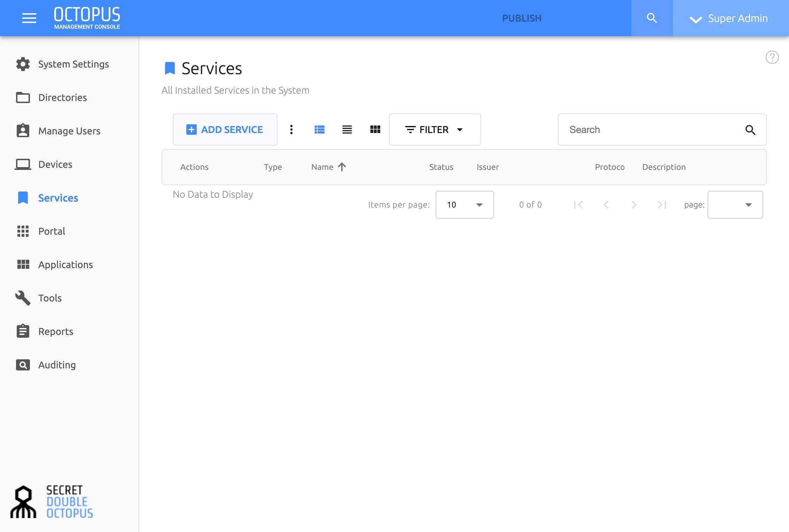Switch to detailed list view

[x=319, y=130]
